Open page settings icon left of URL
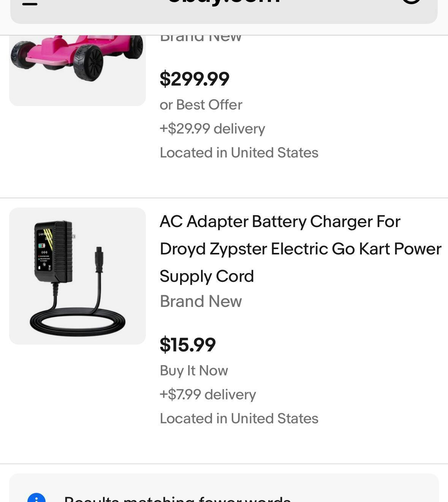 pos(30,3)
